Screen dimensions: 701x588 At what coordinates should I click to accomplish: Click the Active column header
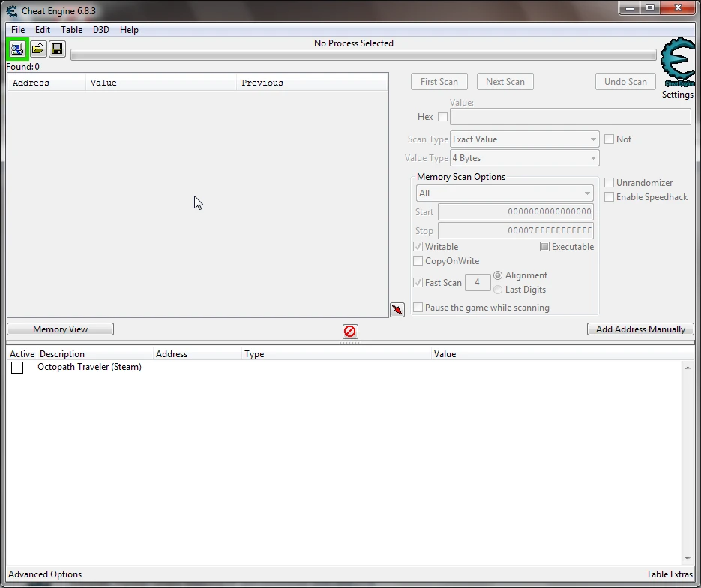pos(22,354)
